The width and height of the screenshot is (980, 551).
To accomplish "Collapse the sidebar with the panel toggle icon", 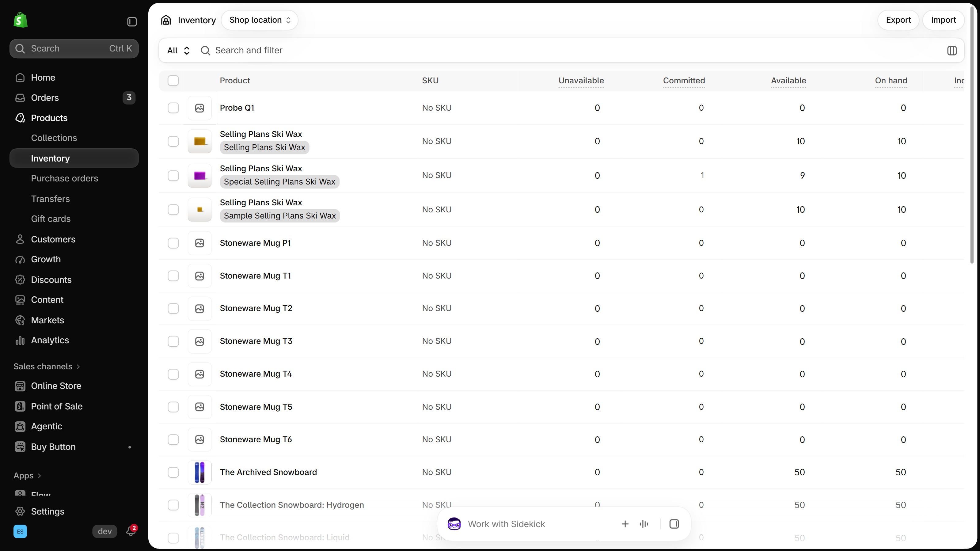I will pyautogui.click(x=132, y=22).
